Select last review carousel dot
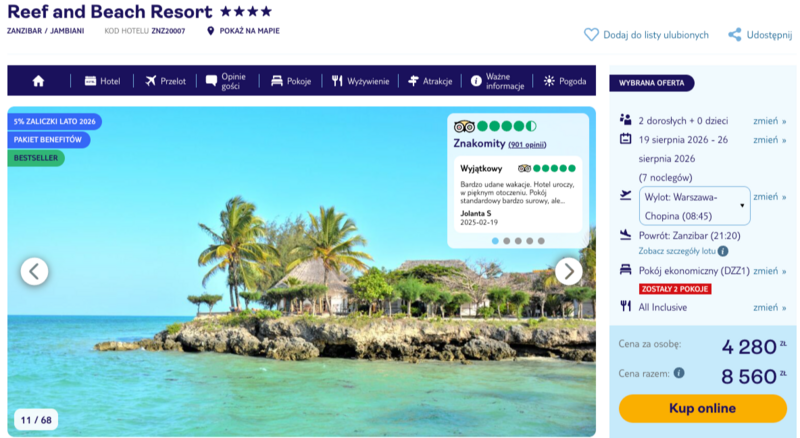800x438 pixels. pos(541,241)
